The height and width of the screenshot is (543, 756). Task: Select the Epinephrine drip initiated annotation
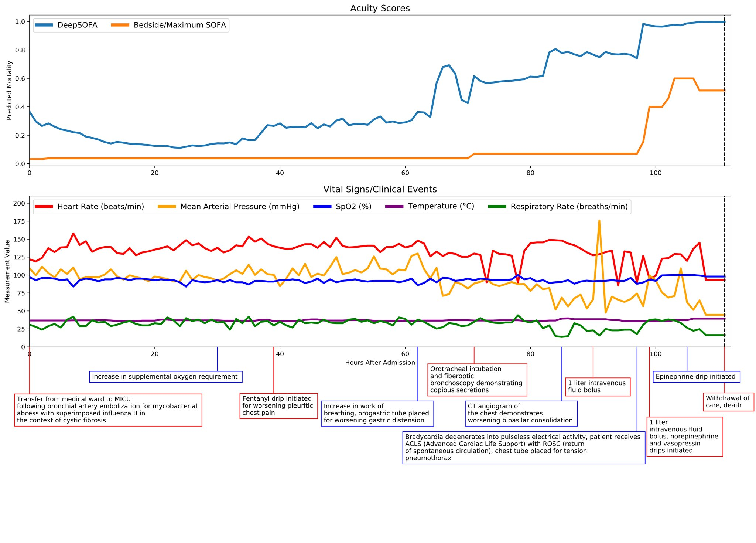tap(696, 377)
